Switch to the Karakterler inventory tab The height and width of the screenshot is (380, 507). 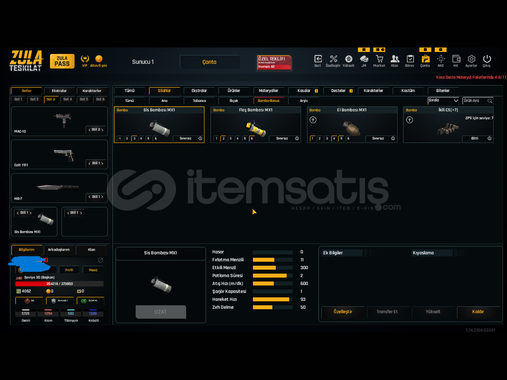point(373,91)
